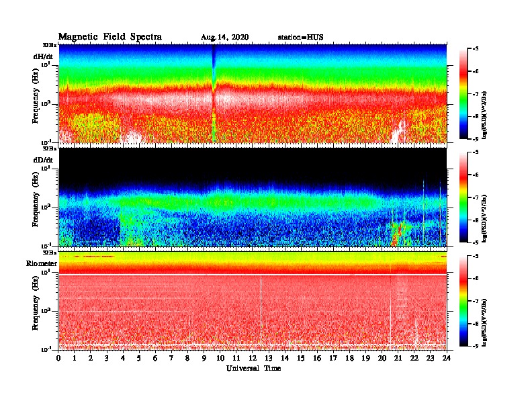Viewport: 532px width, 411px height.
Task: Click the dD/dt panel color scale bar
Action: 463,197
